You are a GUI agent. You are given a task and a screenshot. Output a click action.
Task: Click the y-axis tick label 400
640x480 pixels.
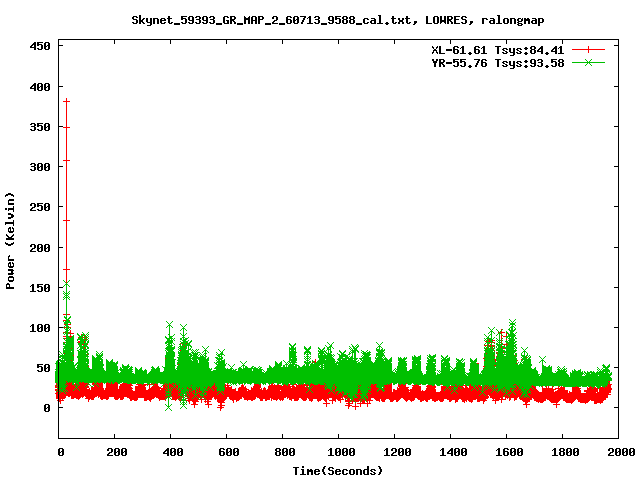tap(40, 87)
